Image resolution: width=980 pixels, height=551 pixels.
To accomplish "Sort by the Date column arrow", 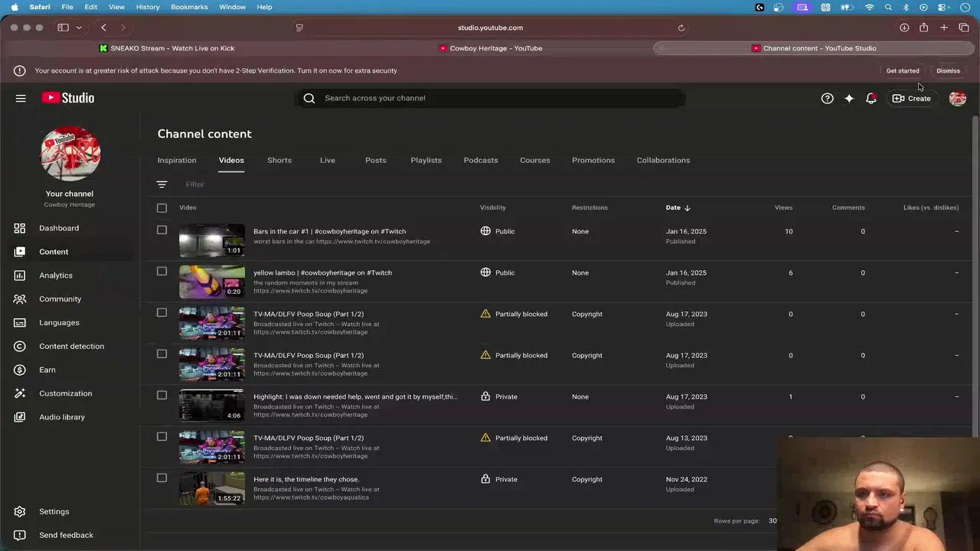I will (x=687, y=207).
